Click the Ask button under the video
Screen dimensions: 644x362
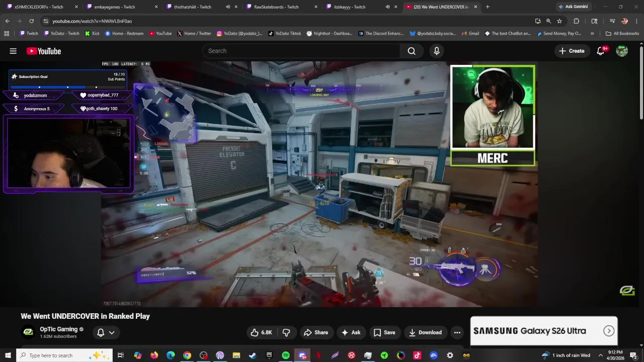[x=351, y=332]
